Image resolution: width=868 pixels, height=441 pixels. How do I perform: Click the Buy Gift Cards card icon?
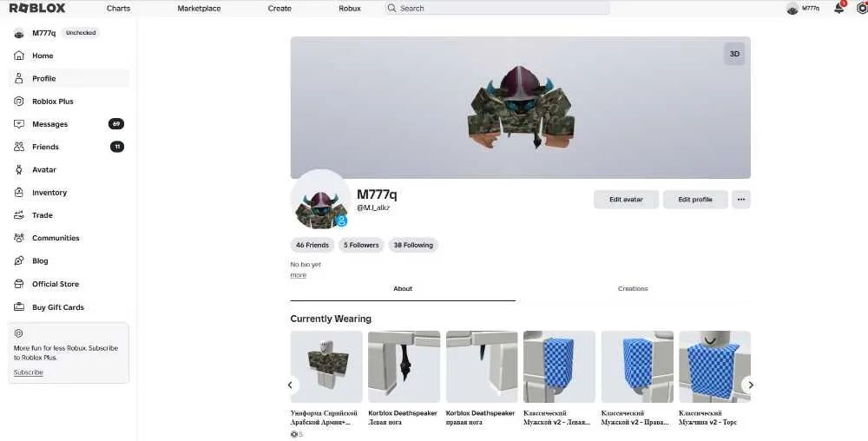tap(19, 307)
